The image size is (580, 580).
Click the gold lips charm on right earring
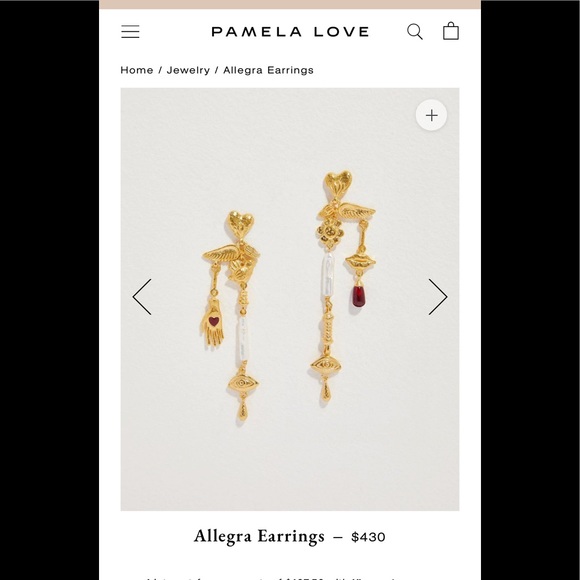pos(360,262)
